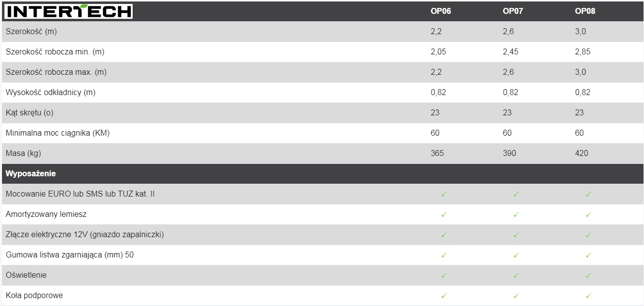Click OP06 checkmark for Oświetlenie

[444, 276]
